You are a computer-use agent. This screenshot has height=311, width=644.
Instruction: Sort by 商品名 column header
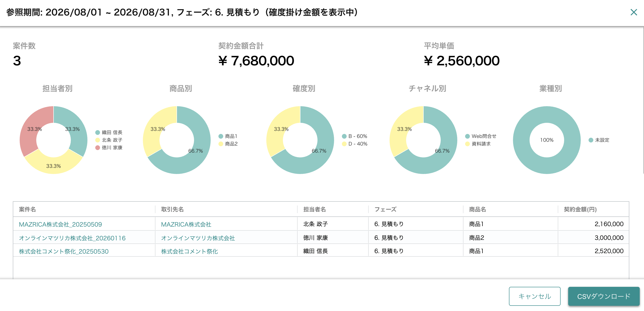(x=477, y=209)
